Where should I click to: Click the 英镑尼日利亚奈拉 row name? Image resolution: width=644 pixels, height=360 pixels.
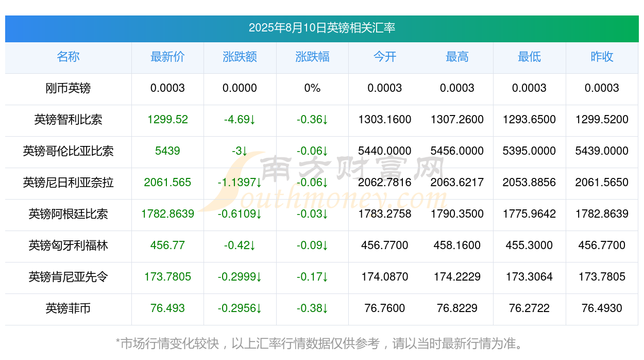click(x=69, y=183)
